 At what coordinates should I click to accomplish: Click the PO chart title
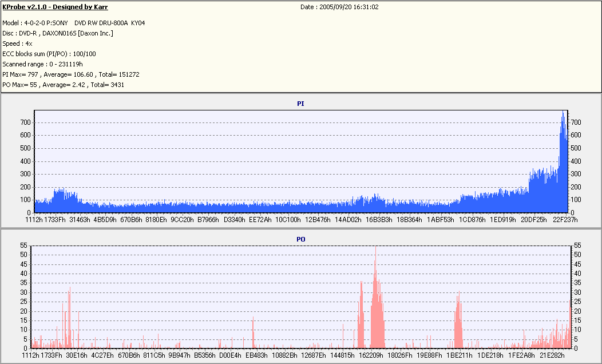click(301, 239)
